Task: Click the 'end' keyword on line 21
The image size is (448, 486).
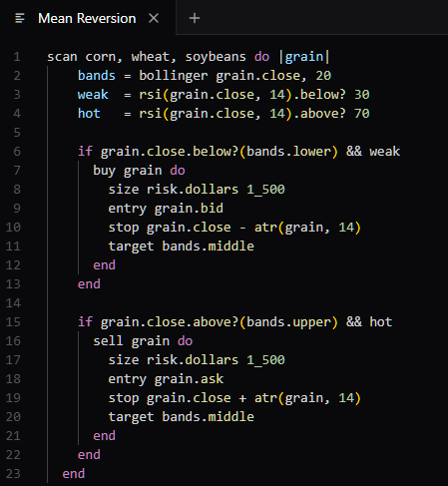Action: coord(105,436)
